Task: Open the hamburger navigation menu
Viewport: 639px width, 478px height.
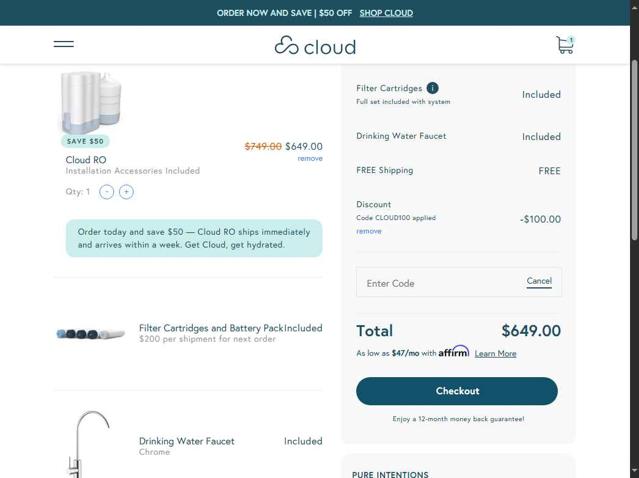Action: pos(63,44)
